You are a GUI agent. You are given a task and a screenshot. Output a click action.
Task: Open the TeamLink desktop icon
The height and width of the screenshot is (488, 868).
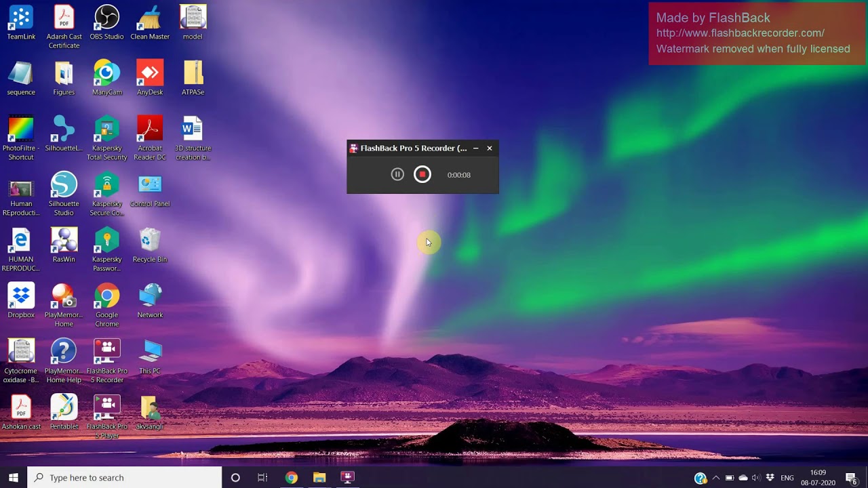click(x=21, y=23)
